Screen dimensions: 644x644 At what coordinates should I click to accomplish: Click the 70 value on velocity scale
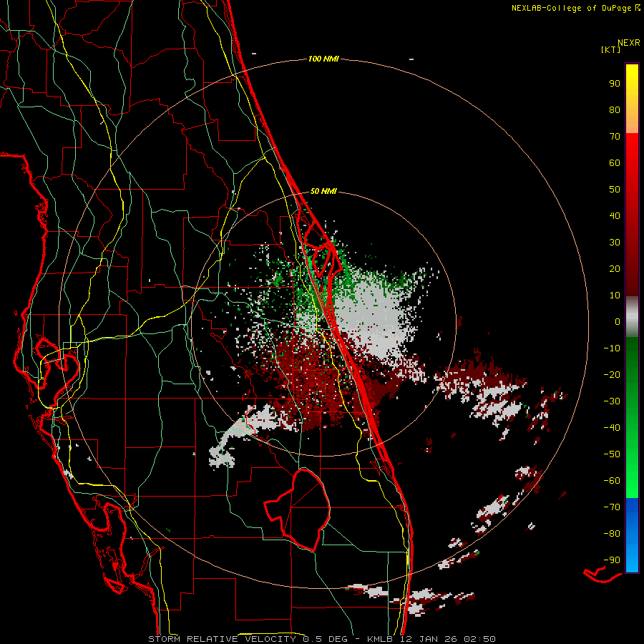click(x=615, y=137)
